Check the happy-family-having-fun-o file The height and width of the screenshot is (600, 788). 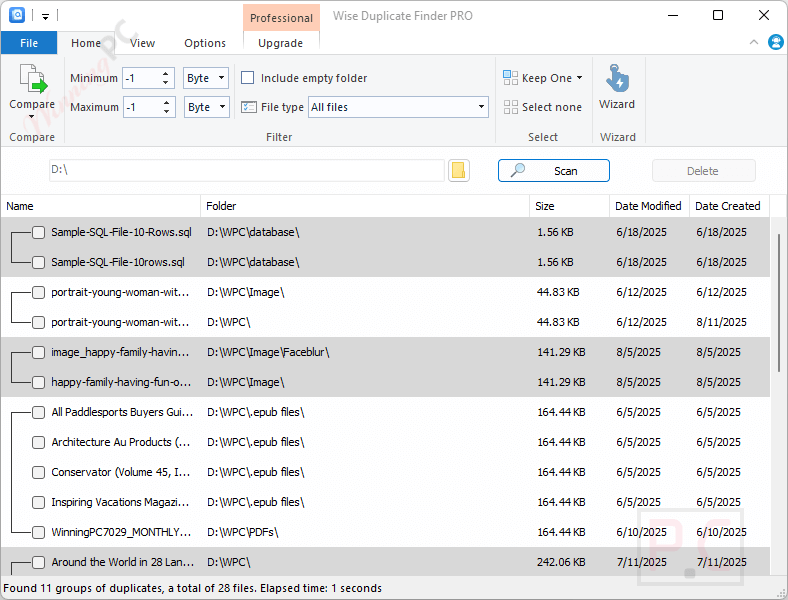(x=38, y=382)
